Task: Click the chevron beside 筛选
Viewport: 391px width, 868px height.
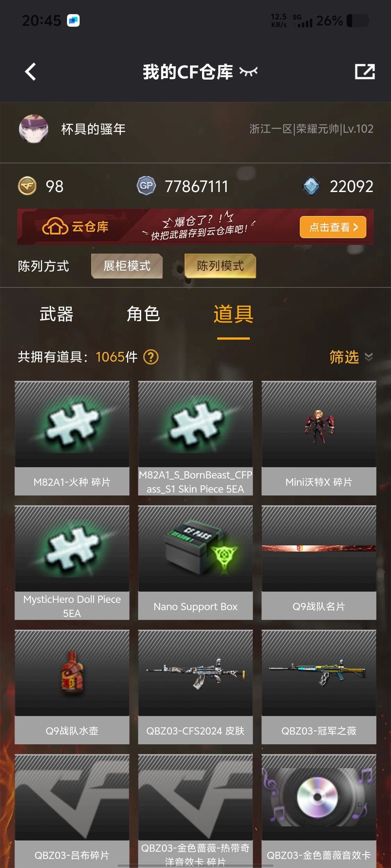Action: 369,357
